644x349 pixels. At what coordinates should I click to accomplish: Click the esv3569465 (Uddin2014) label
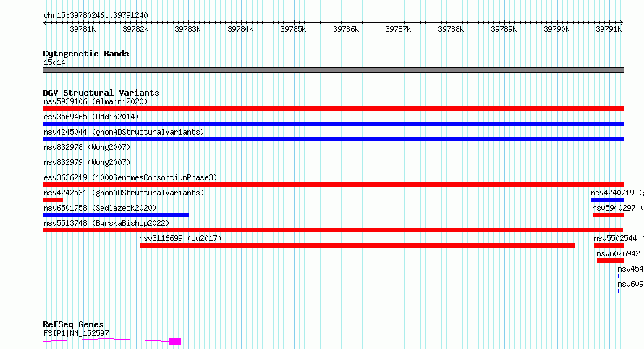pos(91,117)
